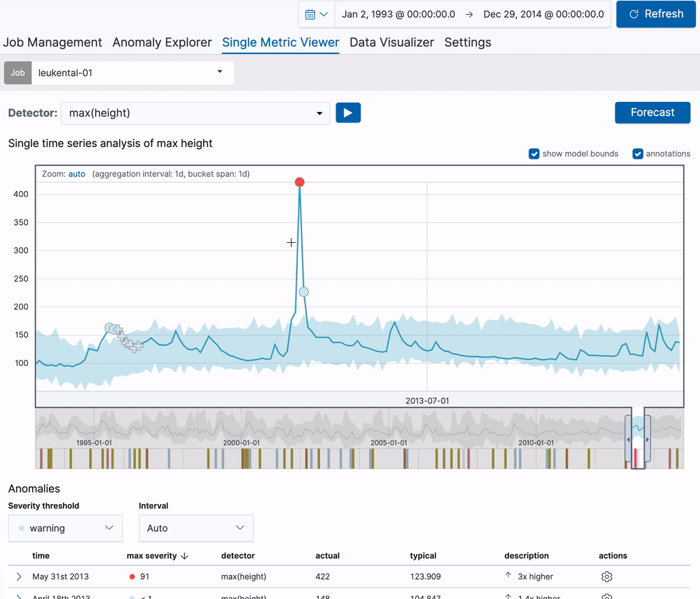
Task: Open the calendar quick date menu
Action: [316, 14]
